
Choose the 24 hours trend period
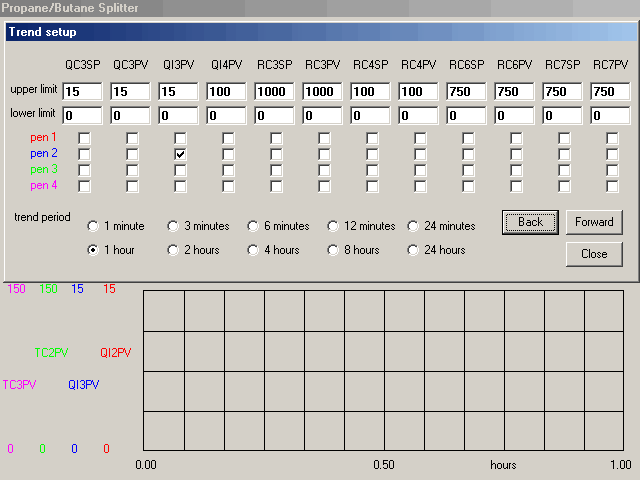point(413,250)
